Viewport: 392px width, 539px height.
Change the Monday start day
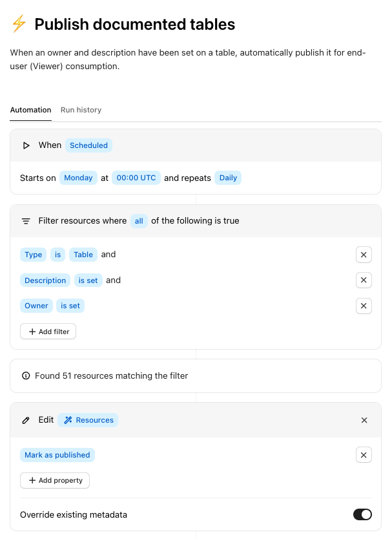(78, 178)
